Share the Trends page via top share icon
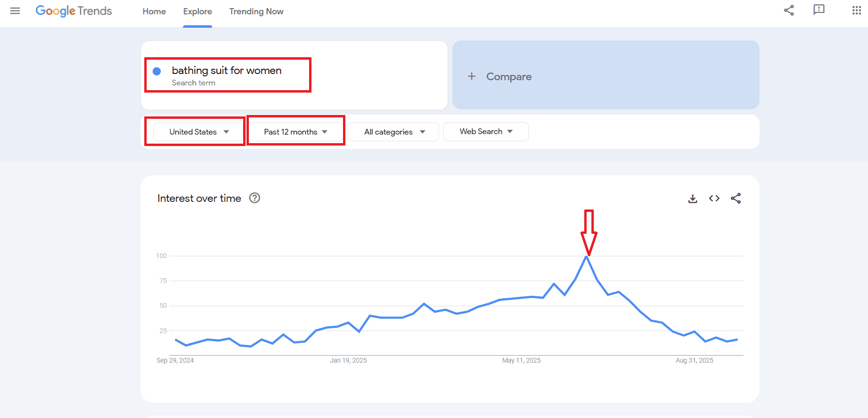Screen dimensions: 868x418 click(x=788, y=10)
